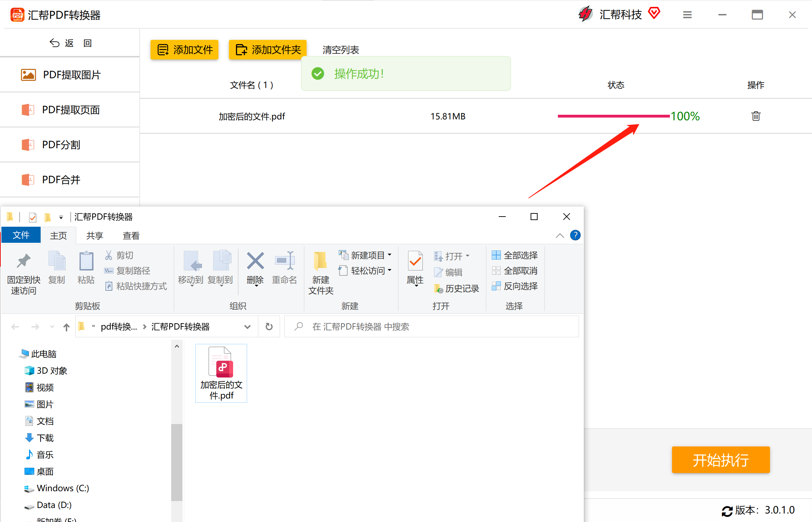
Task: Click the version refresh icon
Action: coord(727,511)
